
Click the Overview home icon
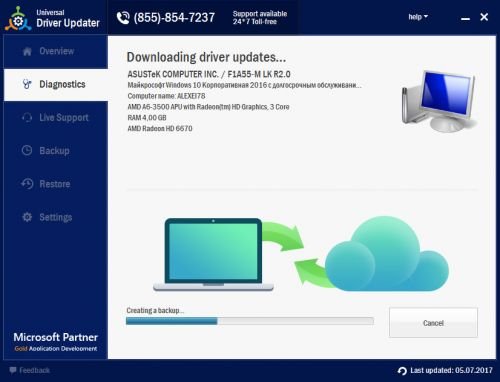(x=27, y=51)
